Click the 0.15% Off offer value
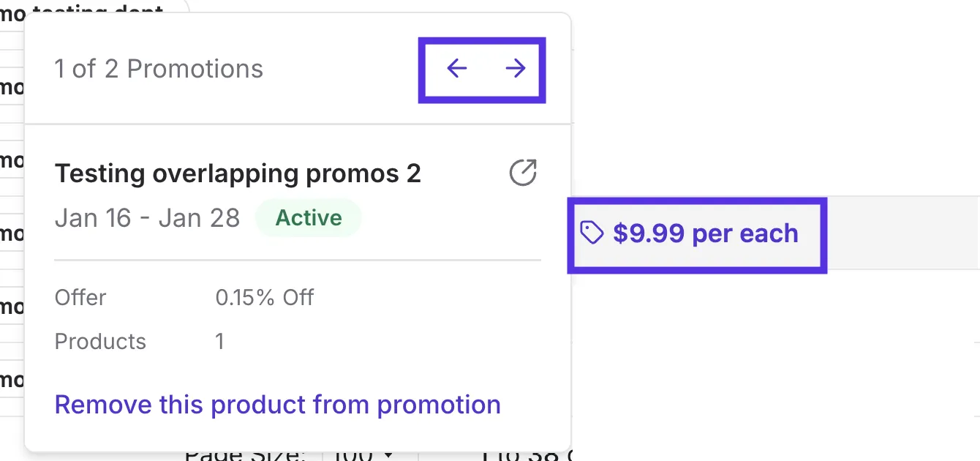980x461 pixels. pyautogui.click(x=264, y=298)
